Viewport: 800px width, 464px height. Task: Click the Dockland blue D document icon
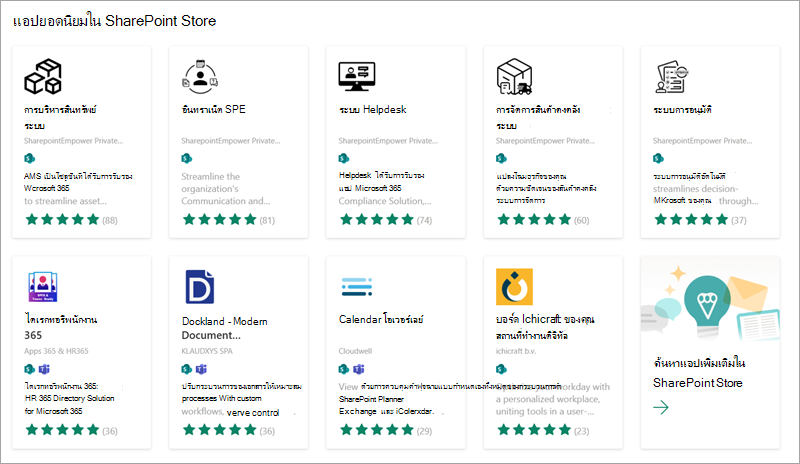click(199, 287)
